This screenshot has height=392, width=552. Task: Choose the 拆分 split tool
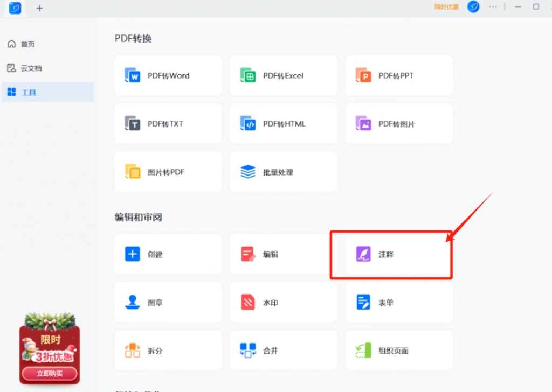168,350
